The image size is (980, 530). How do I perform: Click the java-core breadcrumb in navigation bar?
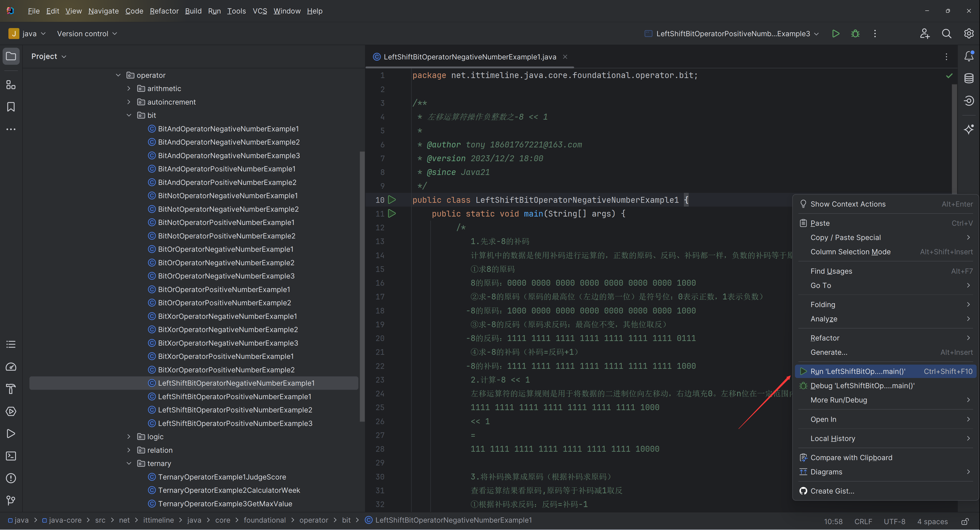(x=62, y=520)
